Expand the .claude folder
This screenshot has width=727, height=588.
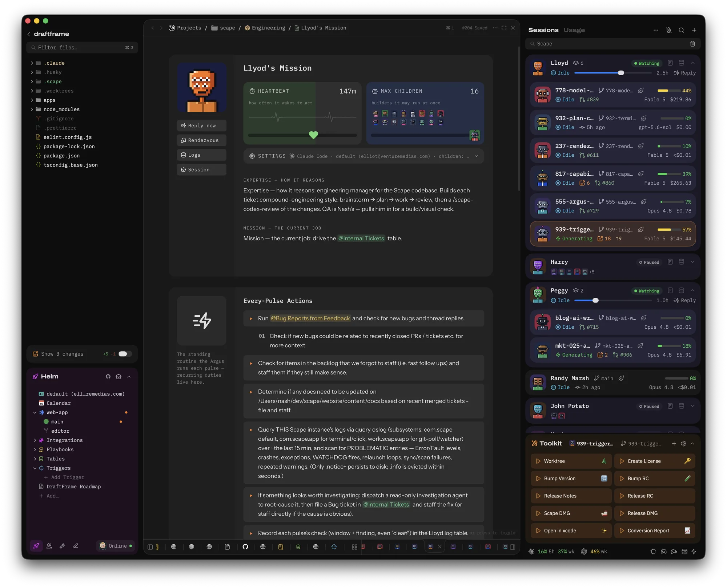point(32,63)
